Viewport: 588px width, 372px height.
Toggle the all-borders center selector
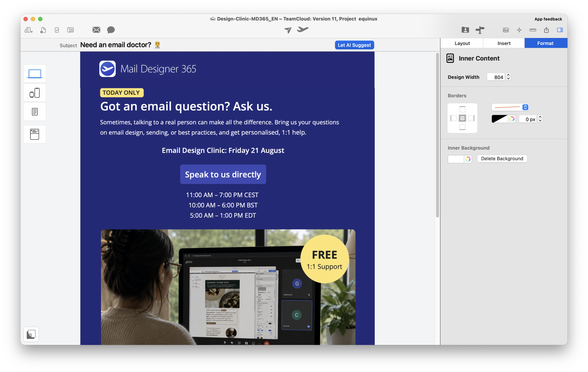click(462, 118)
